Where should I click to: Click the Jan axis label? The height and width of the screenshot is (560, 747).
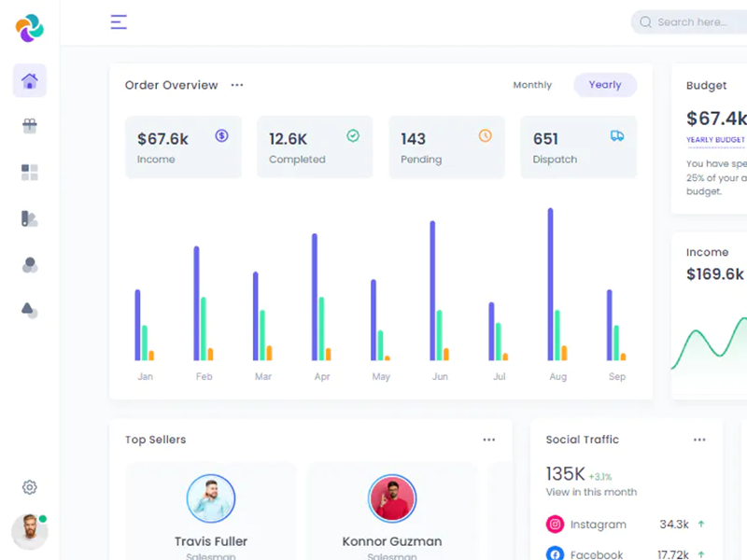pyautogui.click(x=146, y=377)
